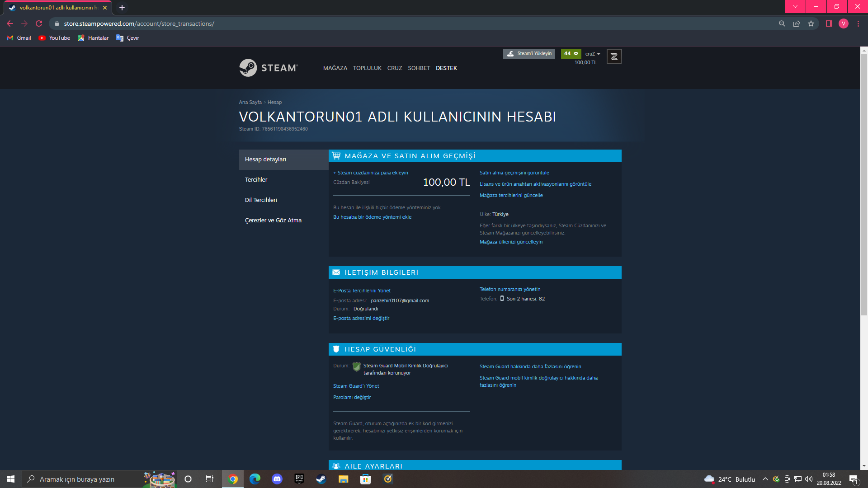Close the volkantorun01 Steam tab
868x488 pixels.
pyautogui.click(x=105, y=8)
